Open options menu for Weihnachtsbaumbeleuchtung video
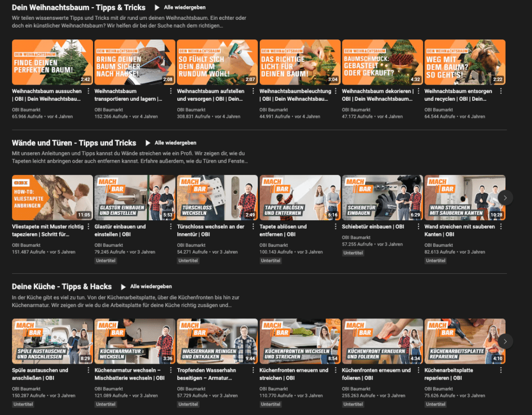This screenshot has height=415, width=532. tap(336, 91)
